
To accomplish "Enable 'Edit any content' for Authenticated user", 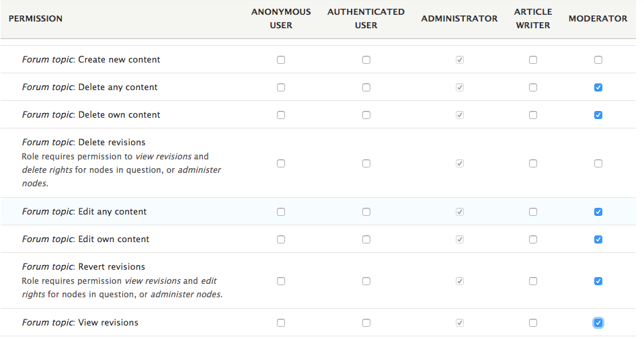I will 366,212.
